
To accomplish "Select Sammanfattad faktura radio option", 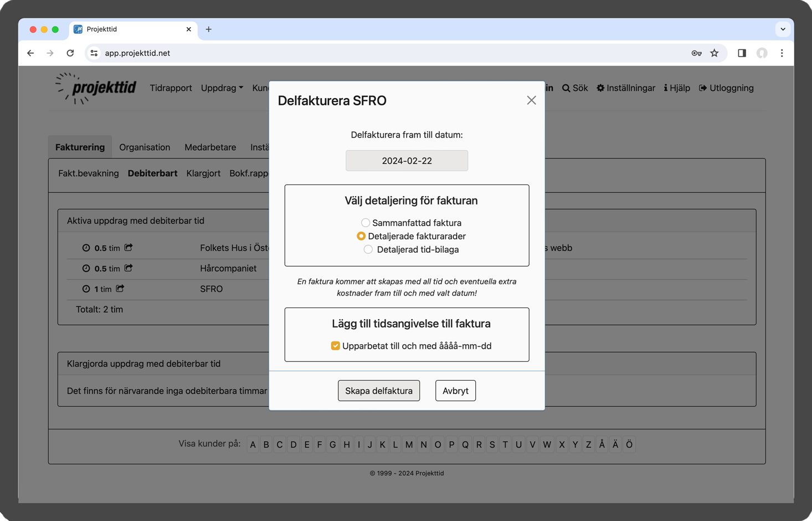I will [366, 223].
